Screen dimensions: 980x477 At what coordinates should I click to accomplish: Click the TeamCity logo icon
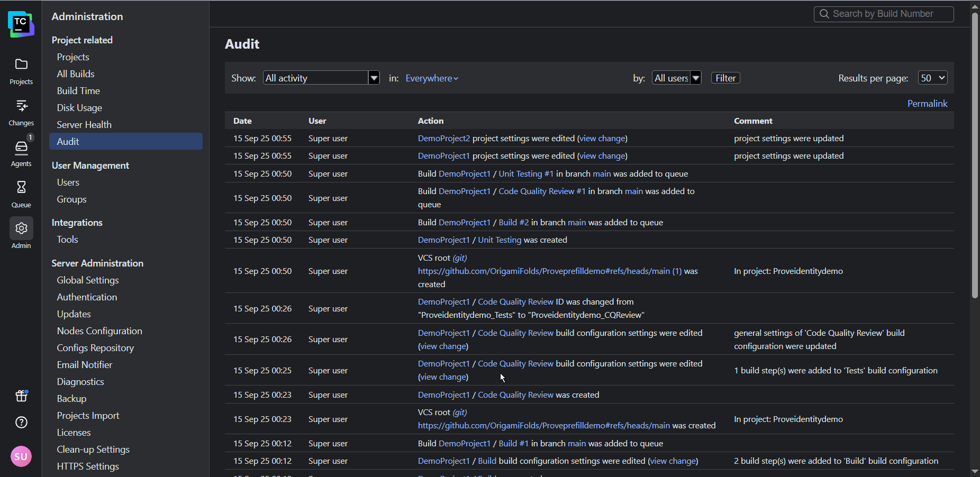(21, 24)
